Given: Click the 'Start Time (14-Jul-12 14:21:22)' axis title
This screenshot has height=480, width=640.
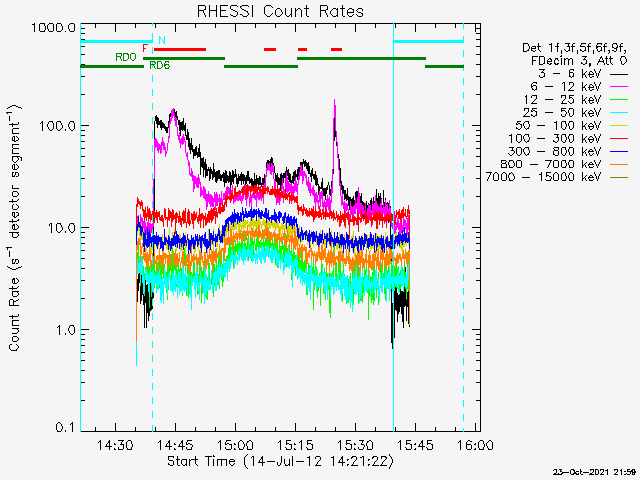Looking at the screenshot, I should click(280, 461).
